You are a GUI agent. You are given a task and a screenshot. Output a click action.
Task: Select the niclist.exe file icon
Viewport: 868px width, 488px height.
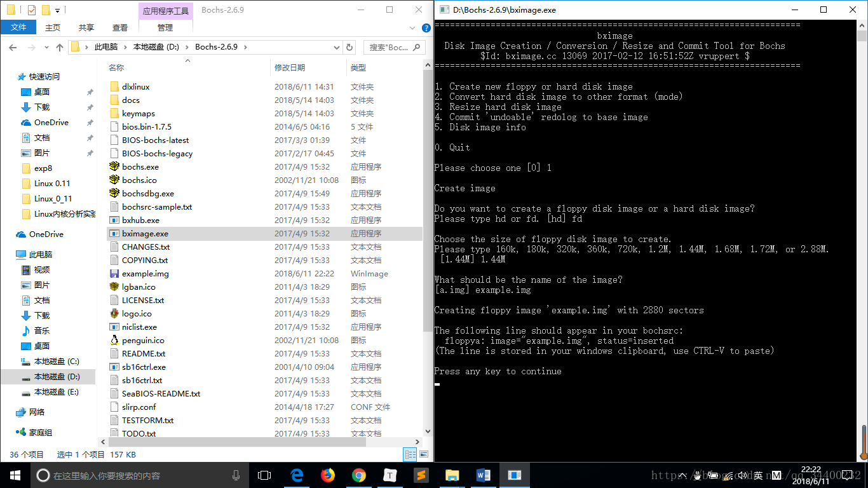coord(114,327)
